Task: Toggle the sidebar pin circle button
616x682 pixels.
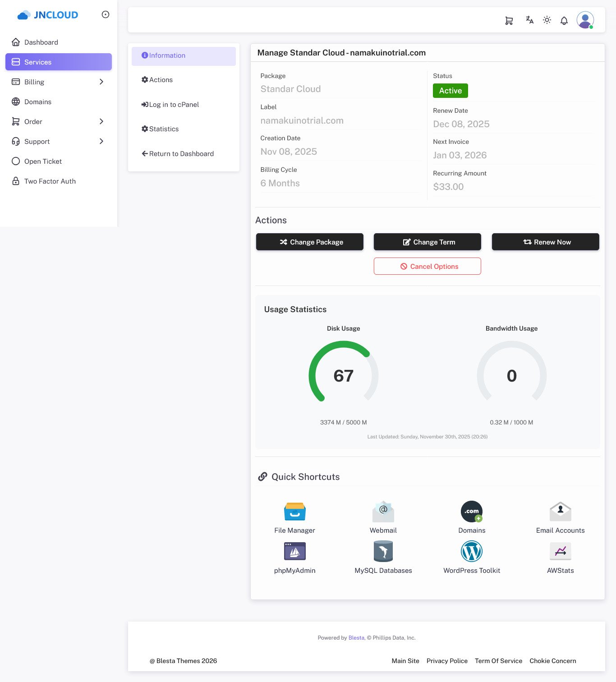Action: 106,14
